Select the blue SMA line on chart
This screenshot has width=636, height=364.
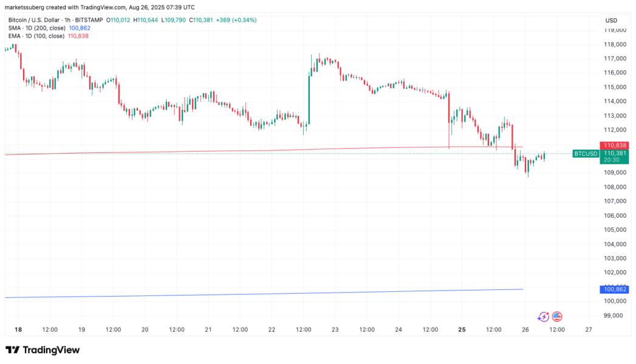point(243,294)
